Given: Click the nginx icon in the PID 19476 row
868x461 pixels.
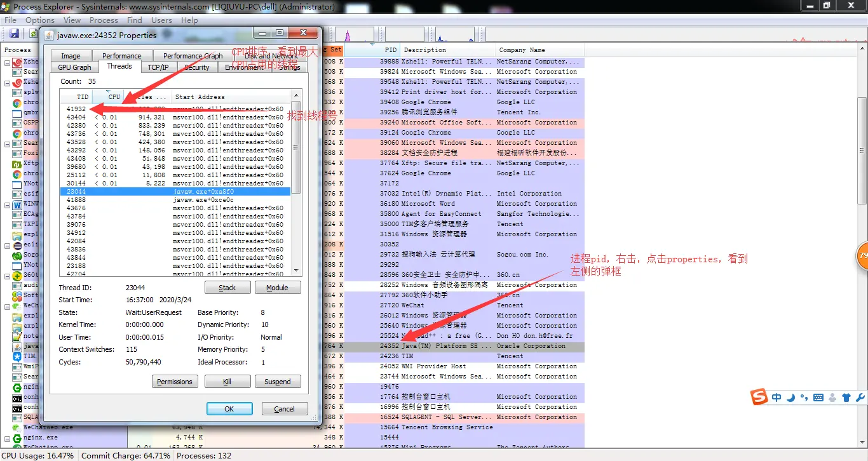Looking at the screenshot, I should (x=17, y=387).
